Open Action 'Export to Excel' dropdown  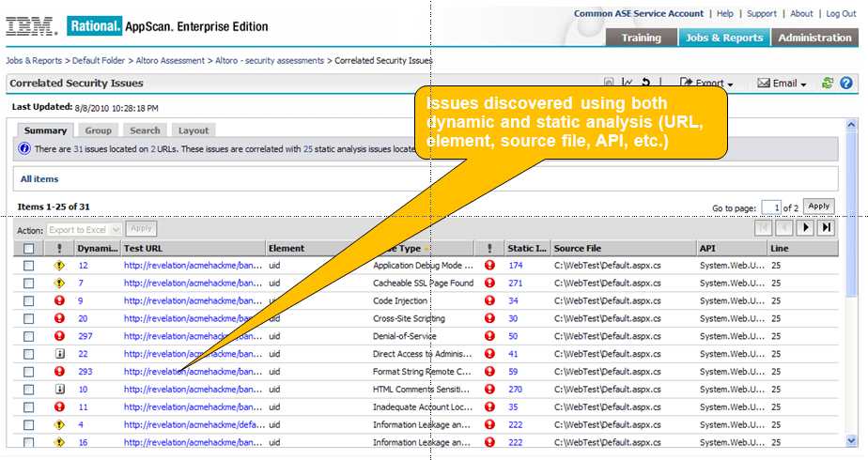click(x=85, y=228)
